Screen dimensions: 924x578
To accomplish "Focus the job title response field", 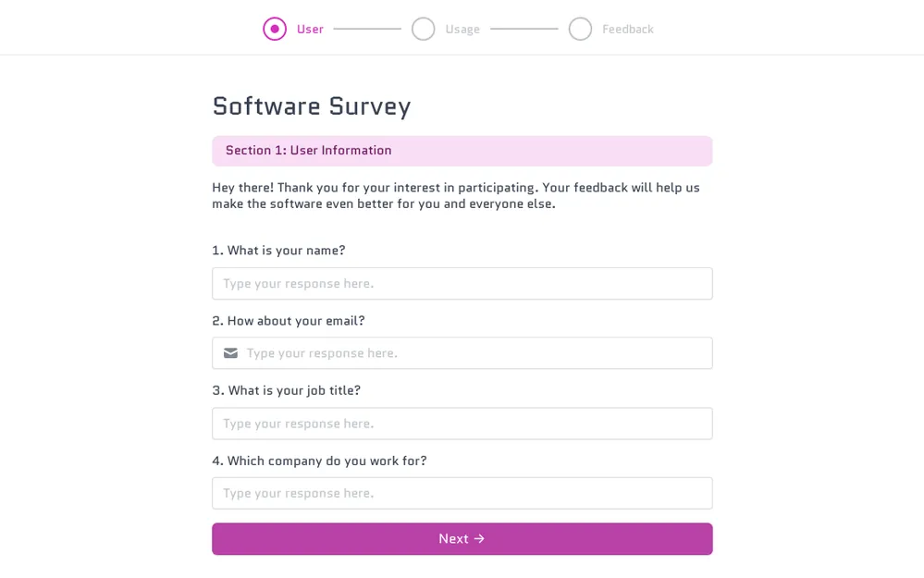I will tap(462, 424).
